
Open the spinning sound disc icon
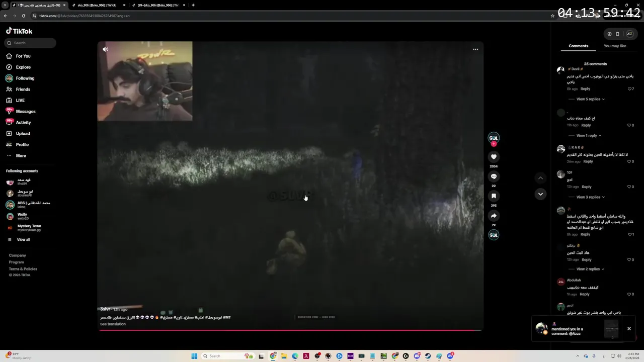(494, 235)
